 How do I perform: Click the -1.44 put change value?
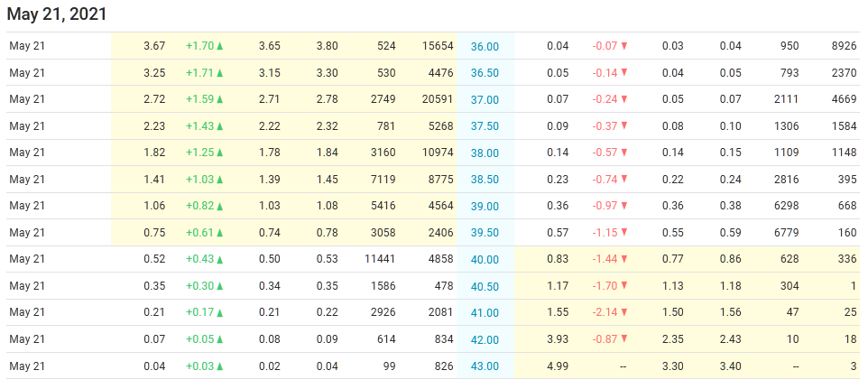click(x=605, y=259)
